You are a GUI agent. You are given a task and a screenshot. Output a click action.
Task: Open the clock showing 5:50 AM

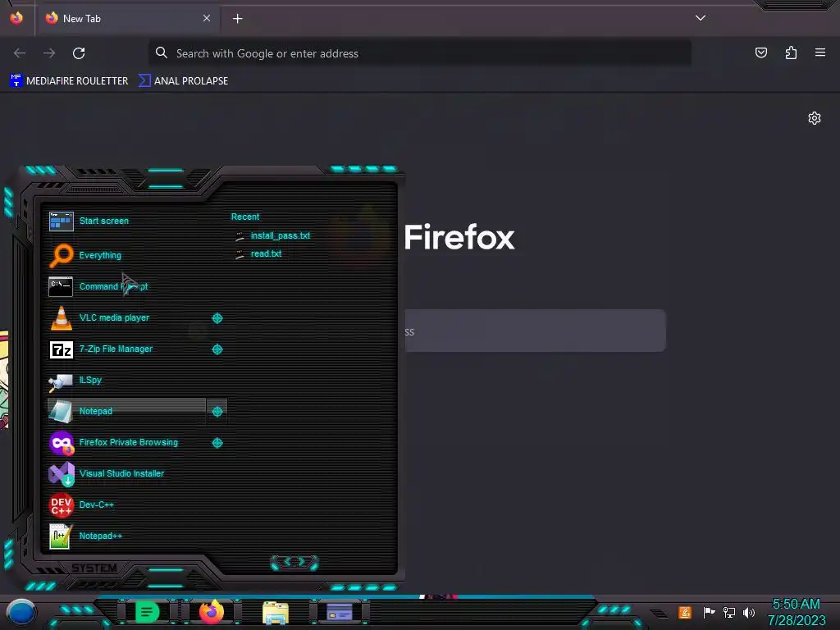797,612
